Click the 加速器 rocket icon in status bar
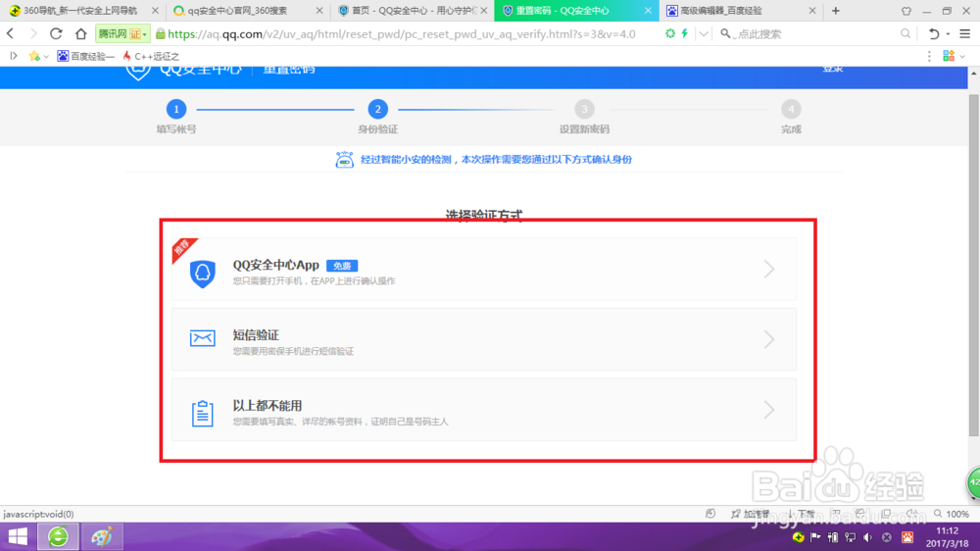 (736, 514)
